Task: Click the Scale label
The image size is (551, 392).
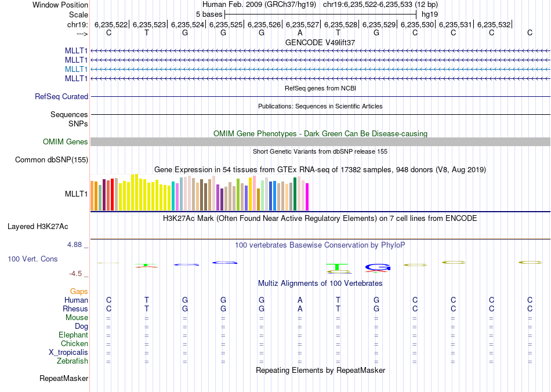Action: [x=78, y=14]
